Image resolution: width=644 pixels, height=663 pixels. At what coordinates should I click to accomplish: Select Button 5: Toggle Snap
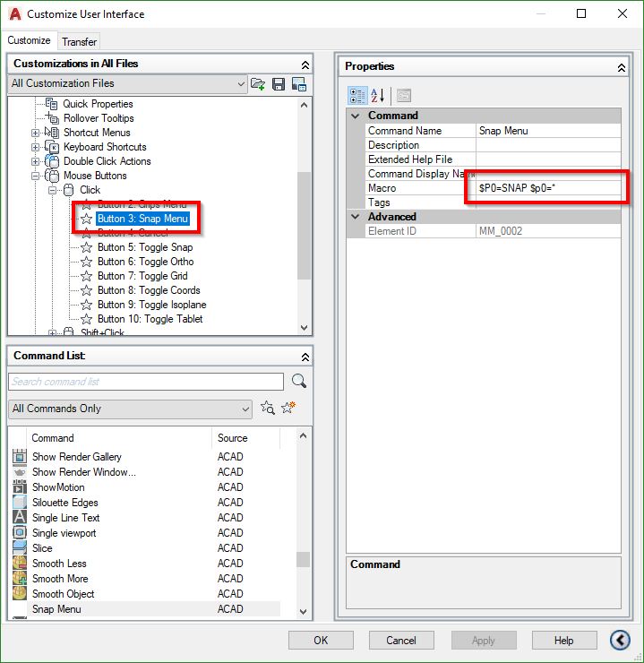pos(145,247)
